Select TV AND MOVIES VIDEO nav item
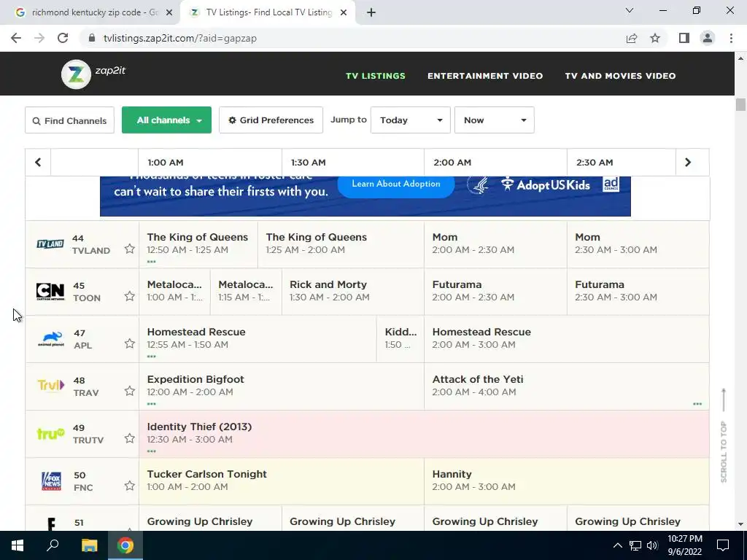747x560 pixels. pos(620,76)
